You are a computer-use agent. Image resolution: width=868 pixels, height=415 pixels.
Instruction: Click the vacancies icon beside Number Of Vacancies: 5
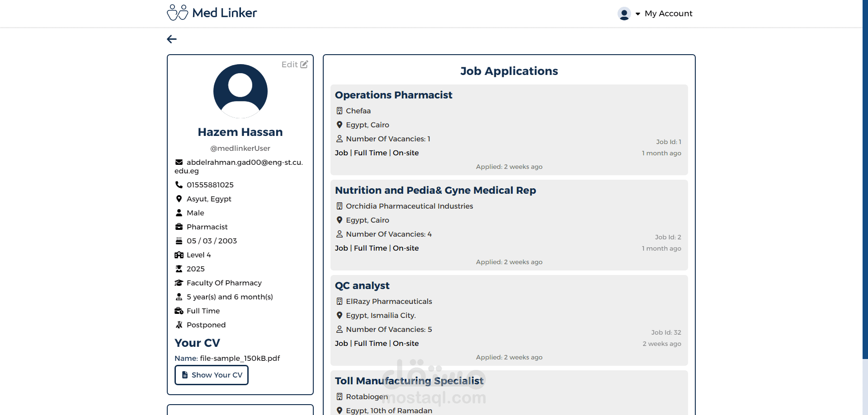(x=340, y=329)
